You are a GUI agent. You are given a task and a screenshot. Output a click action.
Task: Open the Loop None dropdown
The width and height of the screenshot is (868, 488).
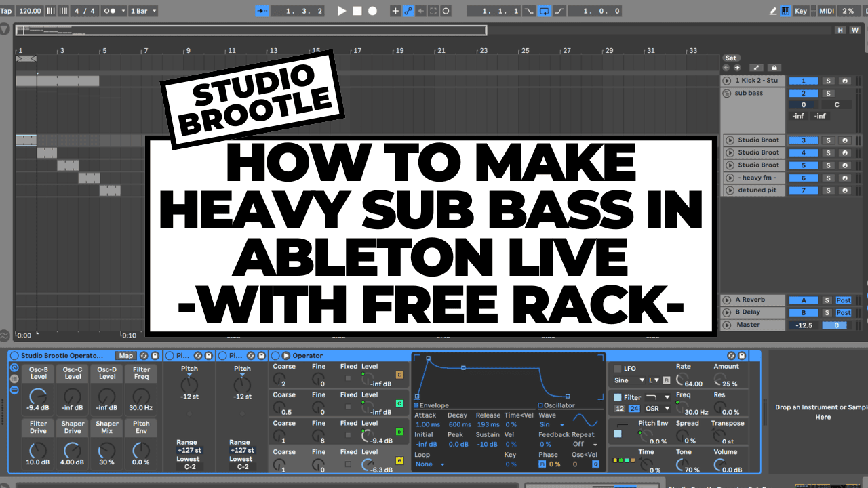click(x=430, y=464)
